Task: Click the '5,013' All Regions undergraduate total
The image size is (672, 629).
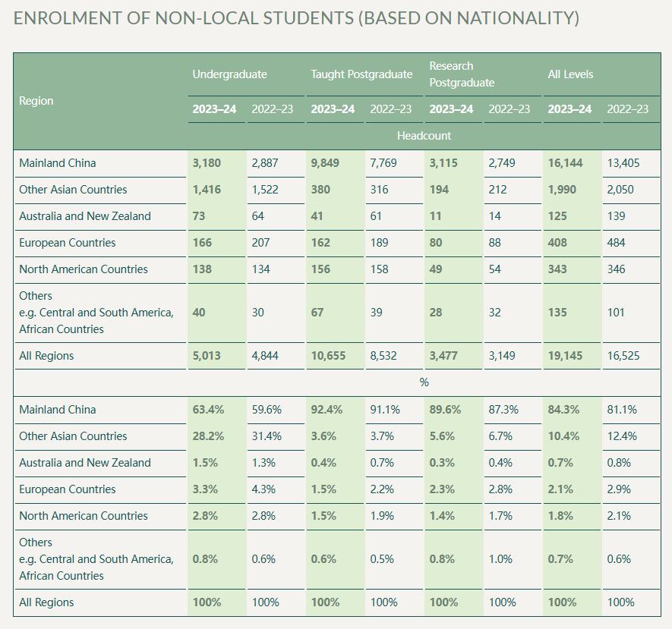Action: [x=207, y=356]
